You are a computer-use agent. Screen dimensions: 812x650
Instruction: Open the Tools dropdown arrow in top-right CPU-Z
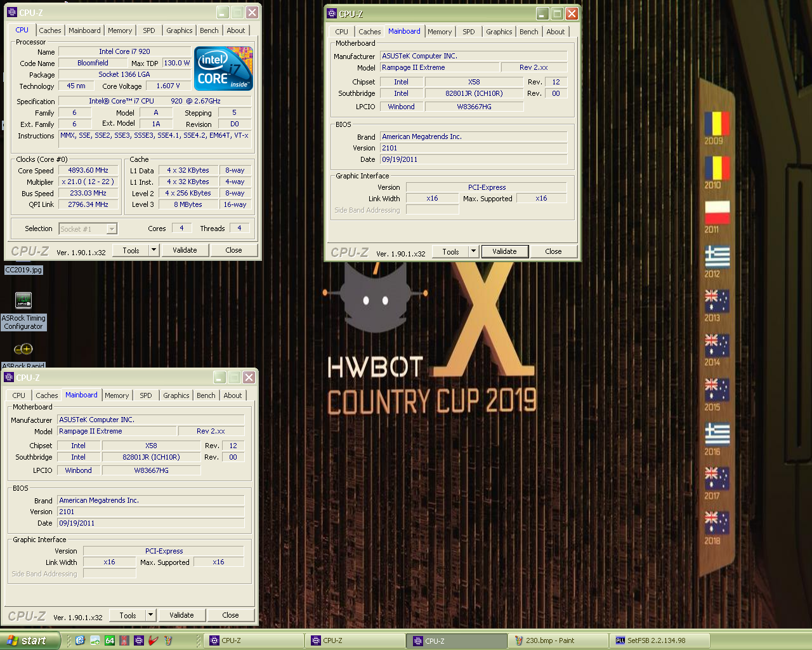[473, 251]
